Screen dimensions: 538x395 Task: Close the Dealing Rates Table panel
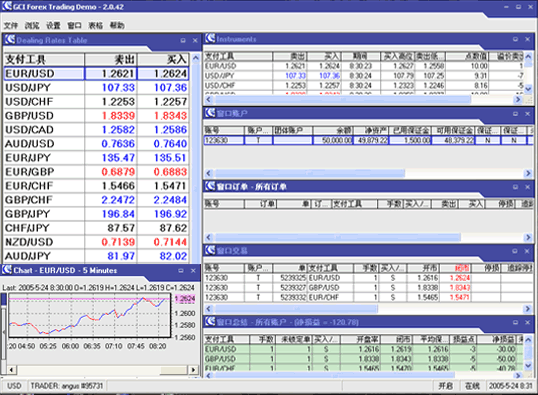point(195,40)
